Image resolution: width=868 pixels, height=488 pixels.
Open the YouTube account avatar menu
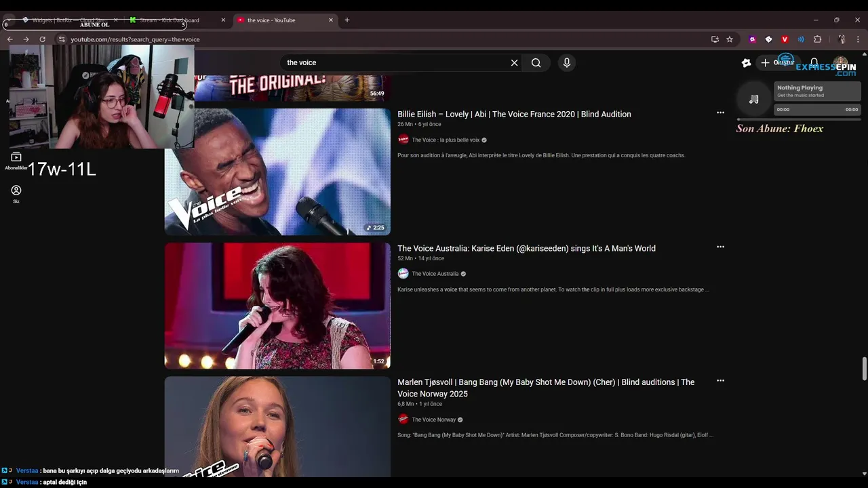[x=841, y=63]
